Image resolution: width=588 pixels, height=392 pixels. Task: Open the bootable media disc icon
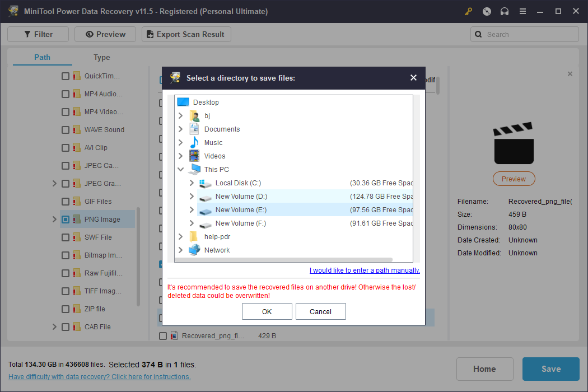point(487,12)
